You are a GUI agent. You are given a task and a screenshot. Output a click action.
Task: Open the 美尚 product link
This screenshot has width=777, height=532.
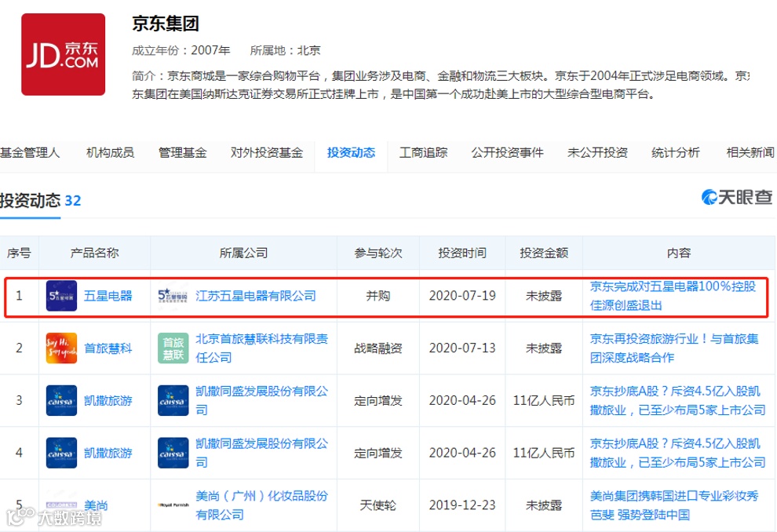point(96,505)
